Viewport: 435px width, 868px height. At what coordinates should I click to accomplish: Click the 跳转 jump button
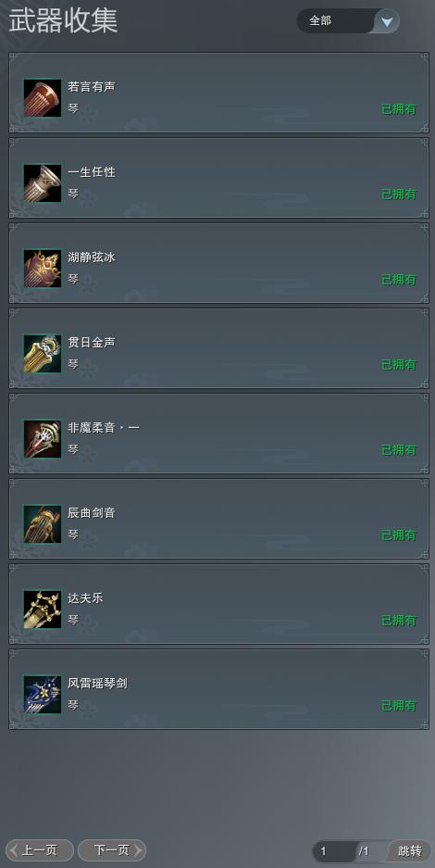click(410, 850)
